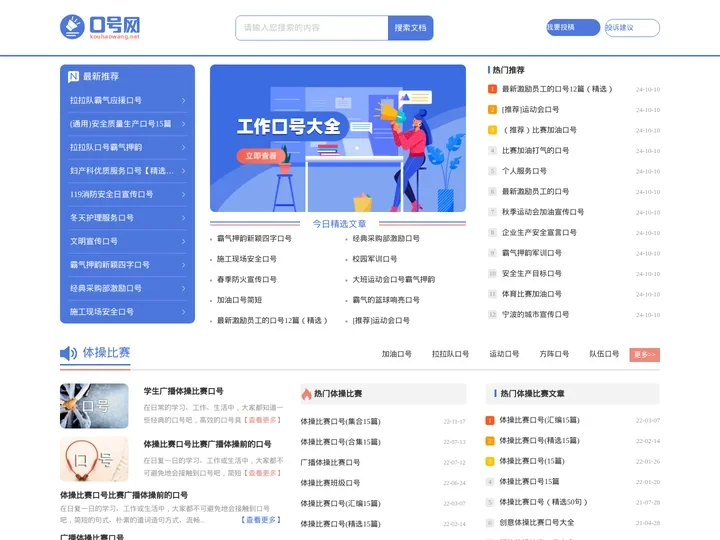This screenshot has height=540, width=720.
Task: Open 加油口号简短 article
Action: tap(239, 300)
